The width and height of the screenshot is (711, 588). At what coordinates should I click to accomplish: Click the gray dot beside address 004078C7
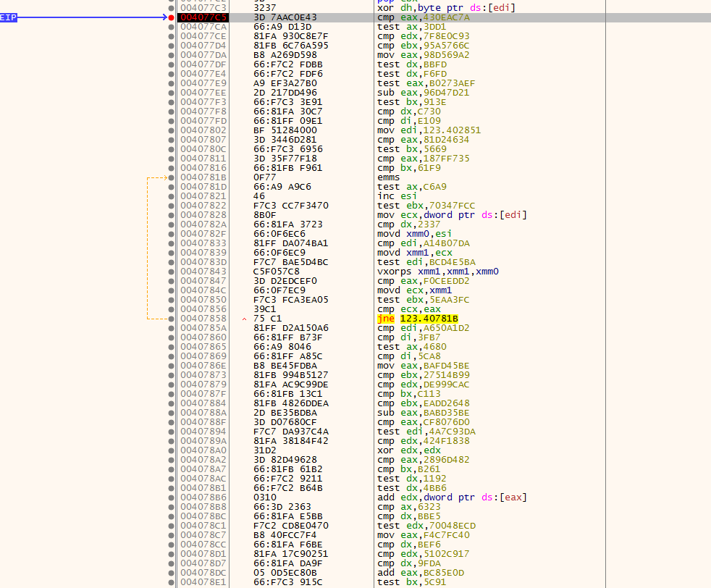click(x=169, y=534)
